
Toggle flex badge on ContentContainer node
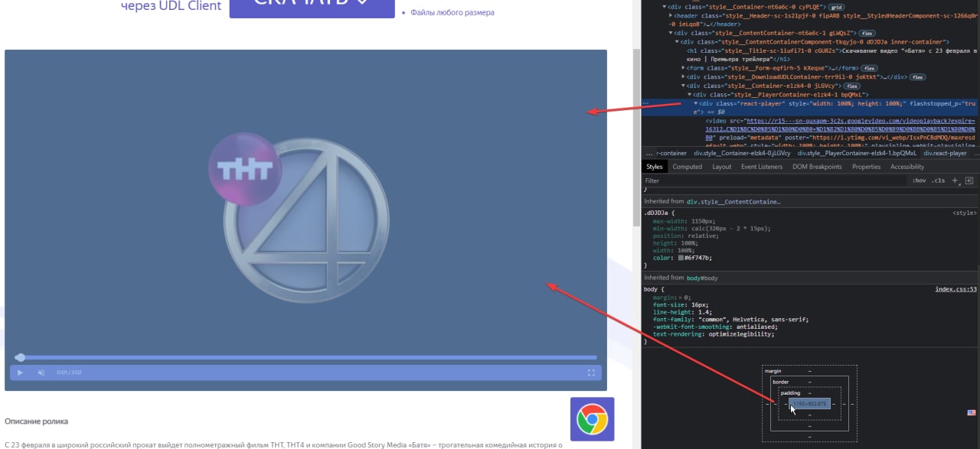867,33
